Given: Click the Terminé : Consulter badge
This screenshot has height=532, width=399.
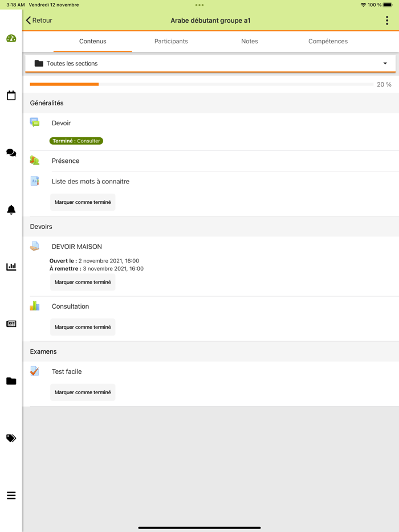Looking at the screenshot, I should click(76, 141).
